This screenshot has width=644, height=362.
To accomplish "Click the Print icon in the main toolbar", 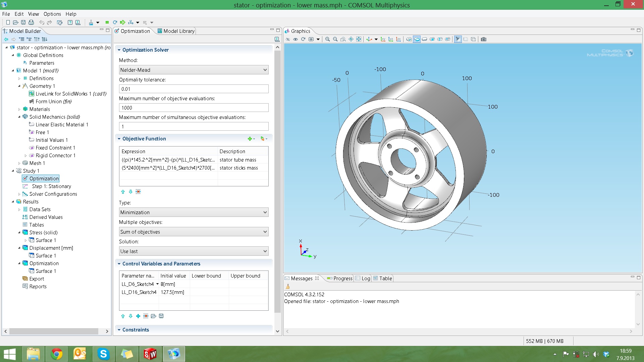I will click(31, 22).
